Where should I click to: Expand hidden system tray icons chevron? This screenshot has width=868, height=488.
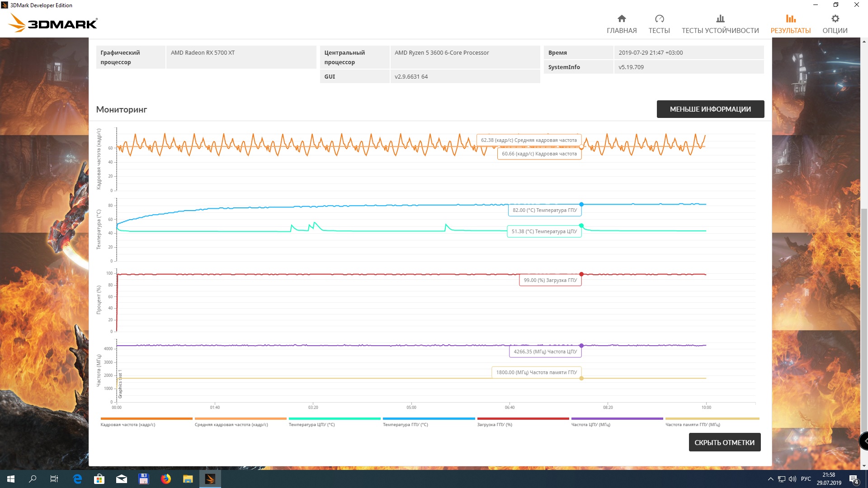(x=770, y=479)
